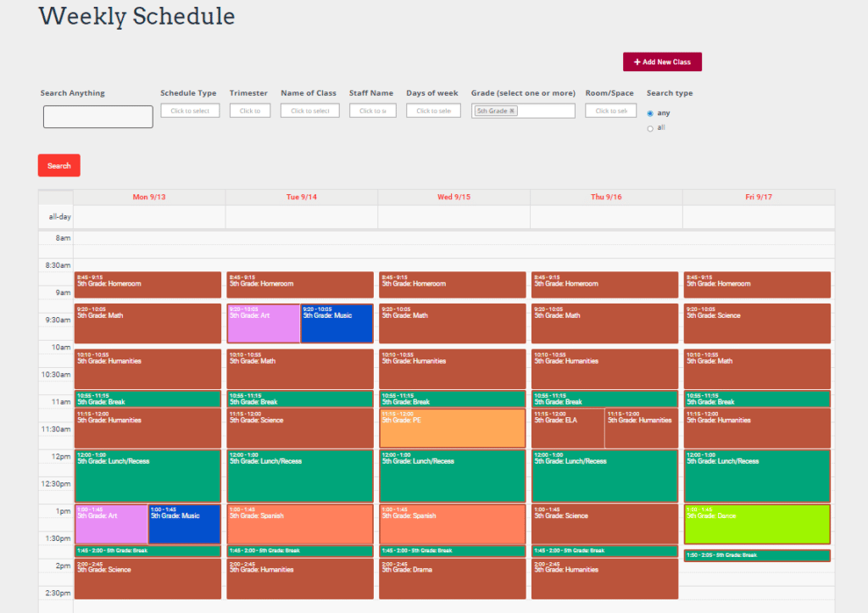The width and height of the screenshot is (868, 613).
Task: Open Wednesday's Homeroom class block
Action: 453,285
